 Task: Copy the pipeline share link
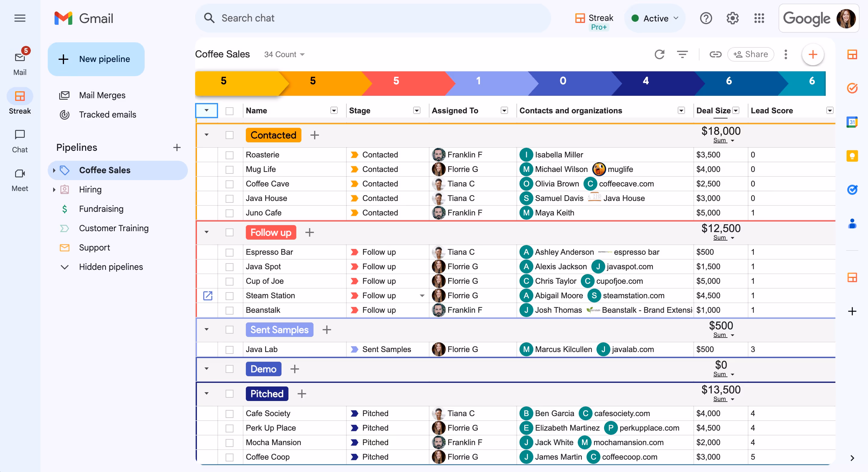pos(715,54)
